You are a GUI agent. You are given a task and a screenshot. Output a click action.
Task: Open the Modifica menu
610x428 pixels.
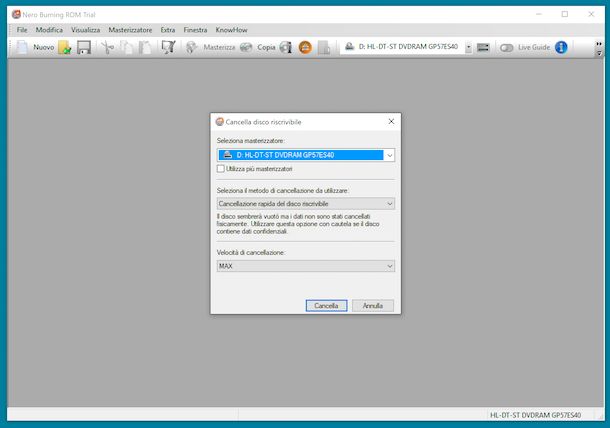(49, 30)
